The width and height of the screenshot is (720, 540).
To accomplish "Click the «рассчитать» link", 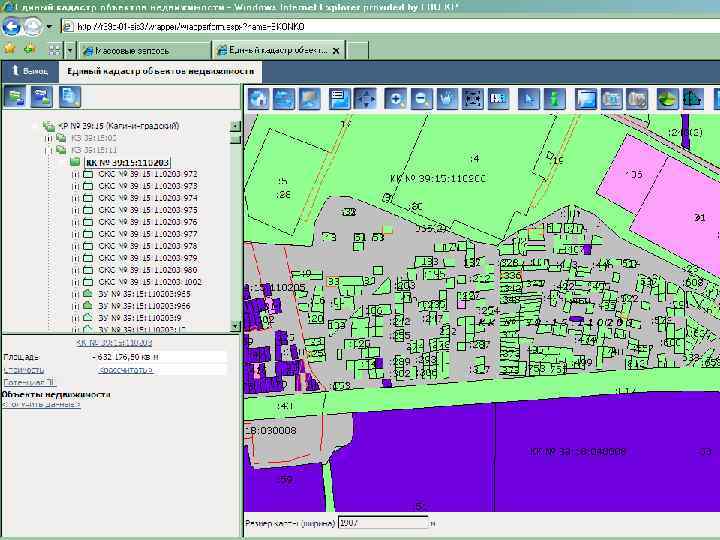I will pyautogui.click(x=125, y=369).
